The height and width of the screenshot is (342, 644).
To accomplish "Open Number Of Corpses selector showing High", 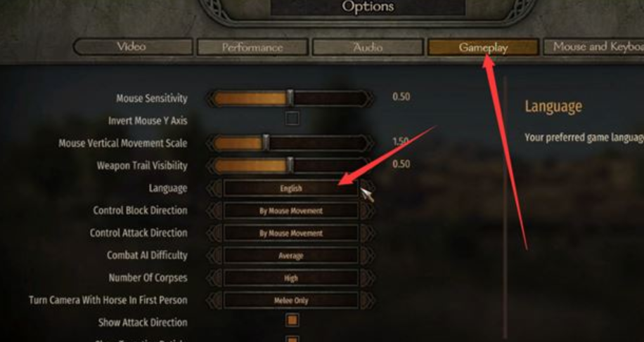I will pyautogui.click(x=291, y=278).
